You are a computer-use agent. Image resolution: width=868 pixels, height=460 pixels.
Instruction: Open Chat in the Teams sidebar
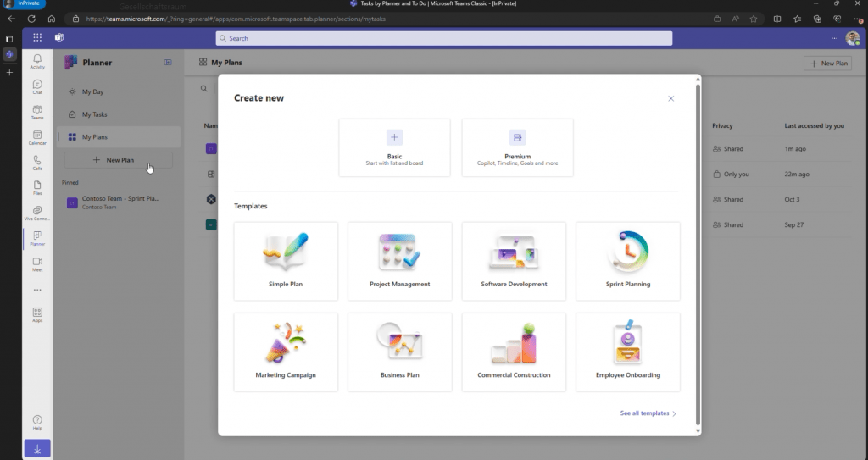pyautogui.click(x=37, y=87)
